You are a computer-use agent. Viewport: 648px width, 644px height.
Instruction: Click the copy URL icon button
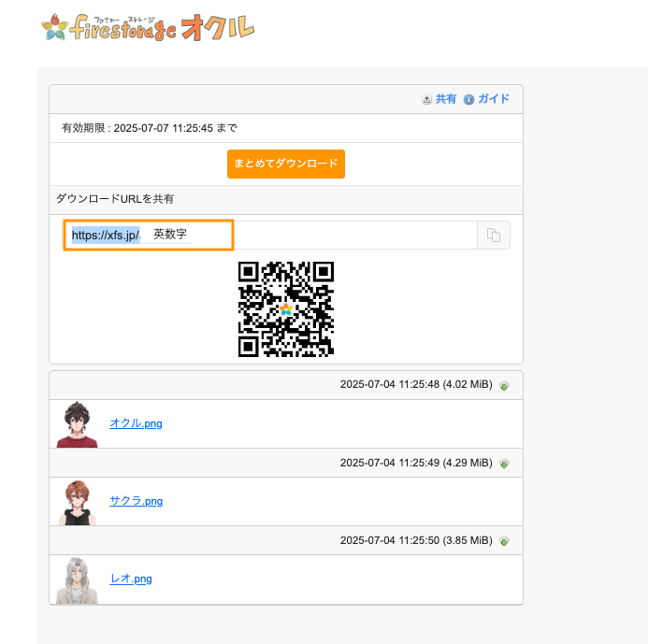point(494,235)
